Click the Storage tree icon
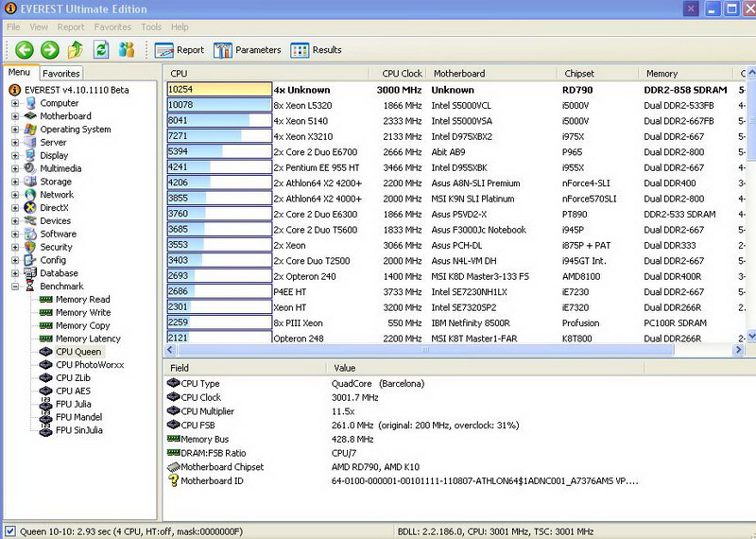The height and width of the screenshot is (539, 756). pyautogui.click(x=30, y=181)
